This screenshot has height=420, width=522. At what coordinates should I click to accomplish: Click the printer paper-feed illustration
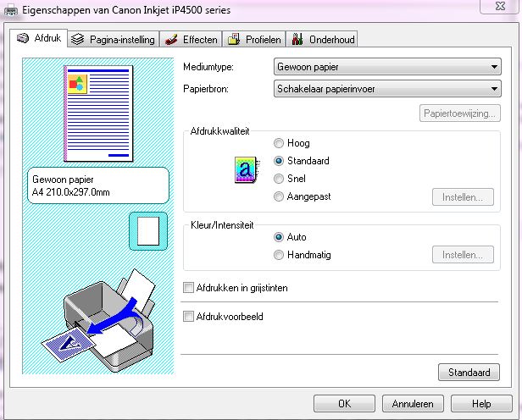click(x=100, y=321)
